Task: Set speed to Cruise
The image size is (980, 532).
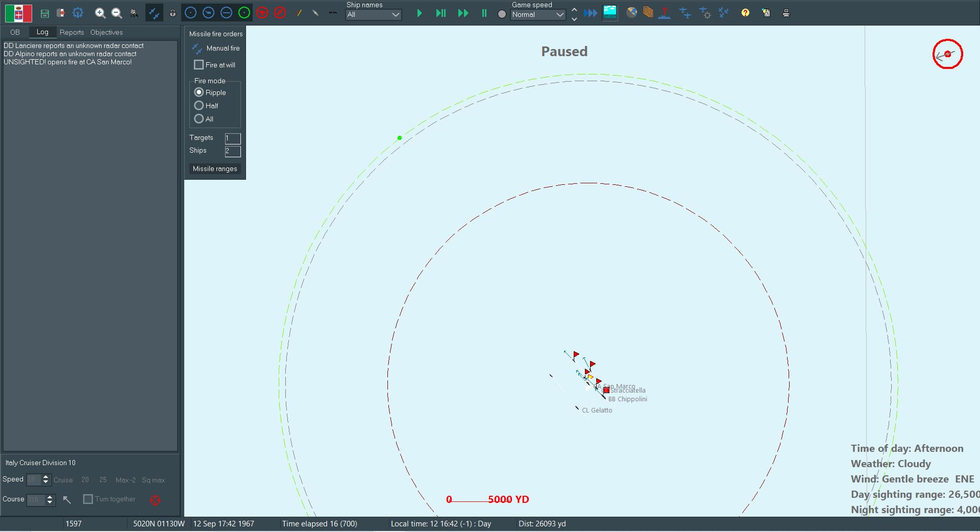Action: pyautogui.click(x=63, y=480)
